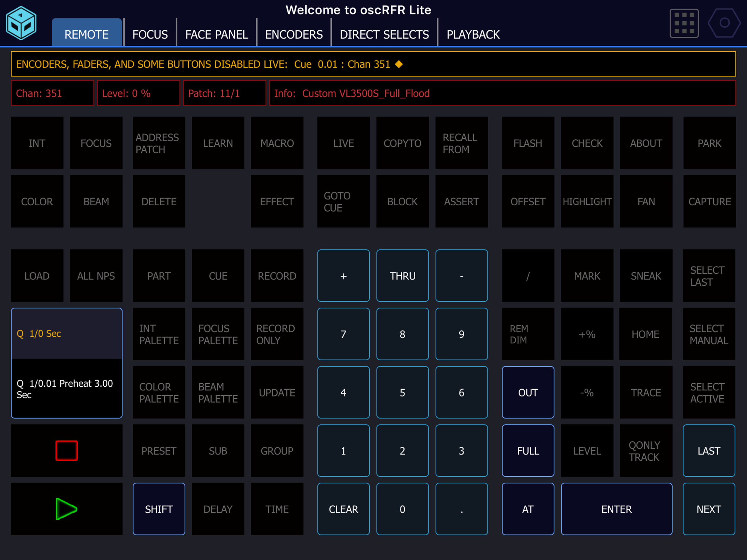
Task: Switch to the ENCODERS tab
Action: click(294, 34)
